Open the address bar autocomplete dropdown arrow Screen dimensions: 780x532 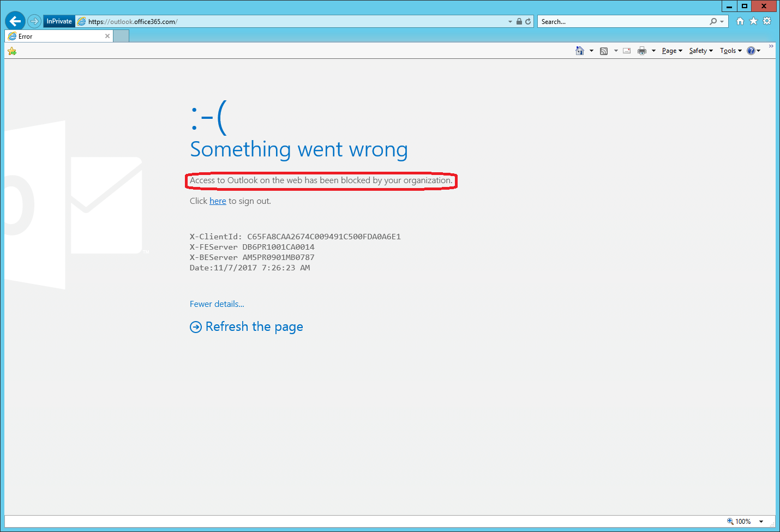(x=511, y=22)
